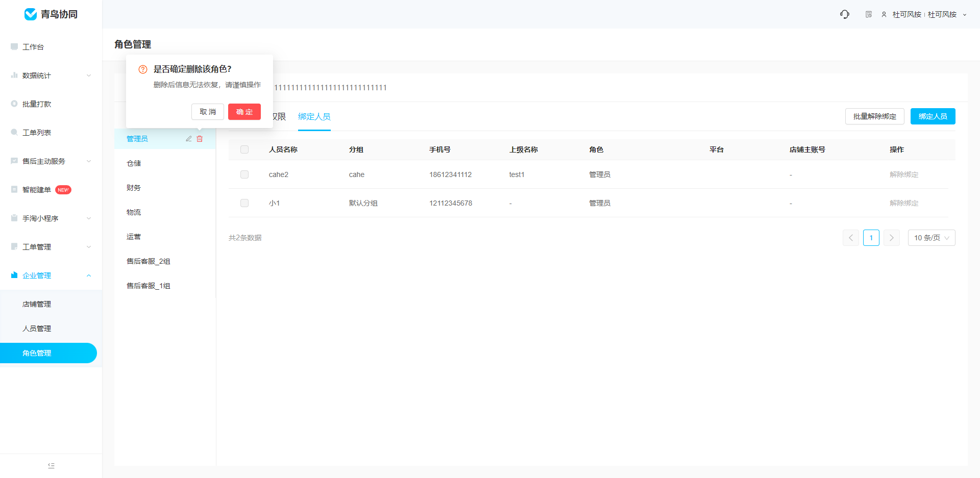Viewport: 980px width, 478px height.
Task: Click the 上级名称 value test1
Action: tap(517, 174)
